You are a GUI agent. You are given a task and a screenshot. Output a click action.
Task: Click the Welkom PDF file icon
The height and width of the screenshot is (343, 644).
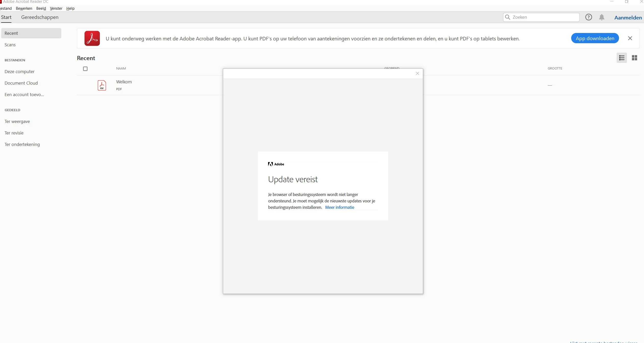pyautogui.click(x=102, y=85)
